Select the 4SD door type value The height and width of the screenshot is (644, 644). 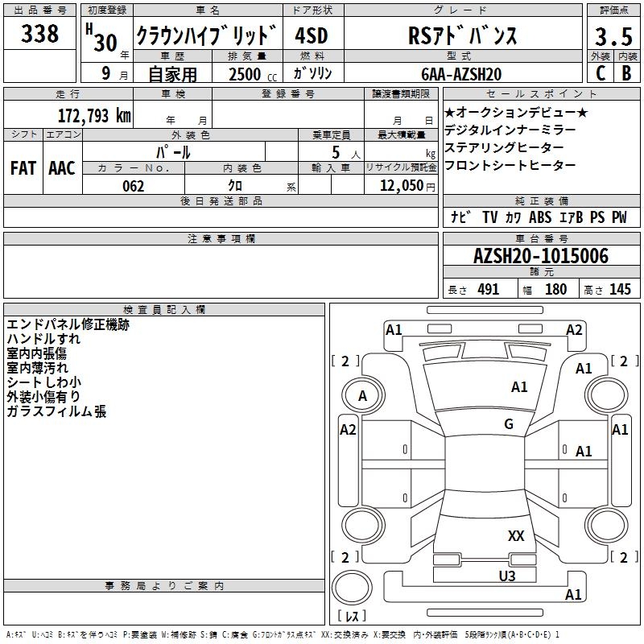[312, 35]
